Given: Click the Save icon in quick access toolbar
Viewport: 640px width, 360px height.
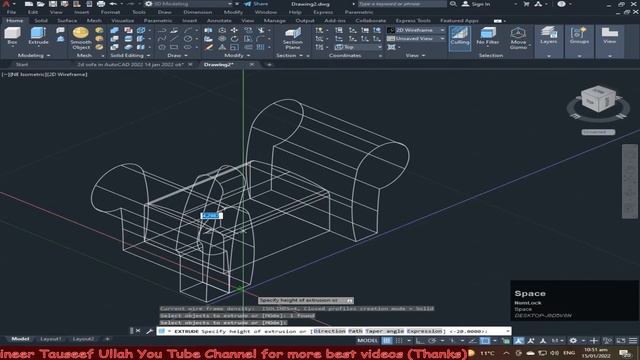Looking at the screenshot, I should click(x=53, y=4).
